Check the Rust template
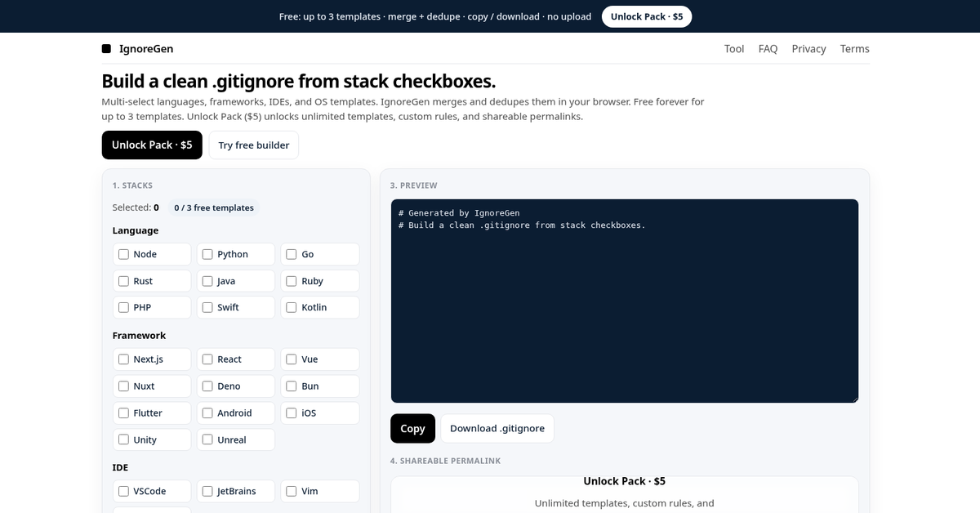 click(x=124, y=281)
